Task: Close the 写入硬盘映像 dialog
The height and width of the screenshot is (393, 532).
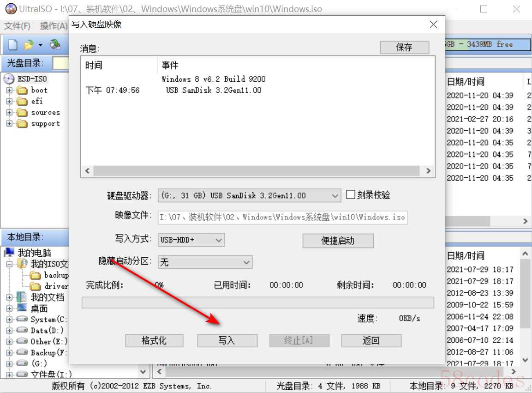Action: [433, 24]
